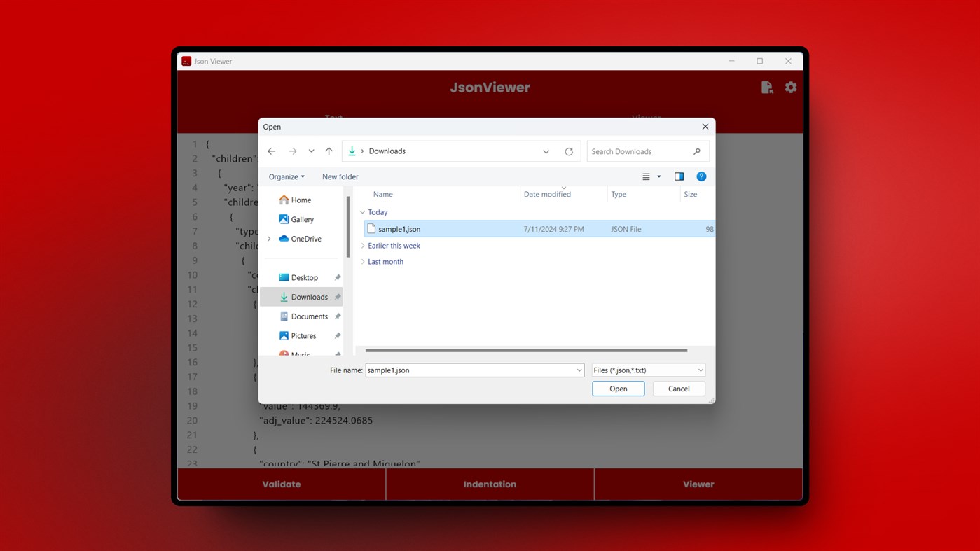This screenshot has height=551, width=980.
Task: Click the pin icon next to Downloads
Action: point(337,297)
